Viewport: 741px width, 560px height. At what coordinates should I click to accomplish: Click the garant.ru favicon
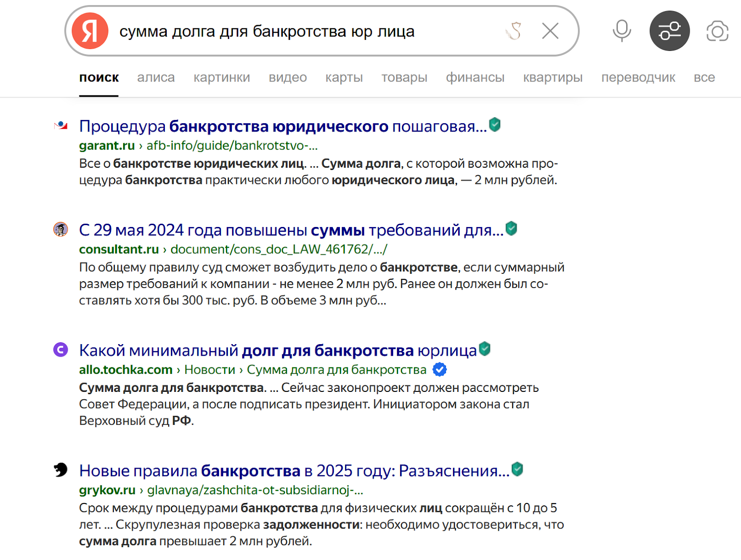tap(61, 126)
